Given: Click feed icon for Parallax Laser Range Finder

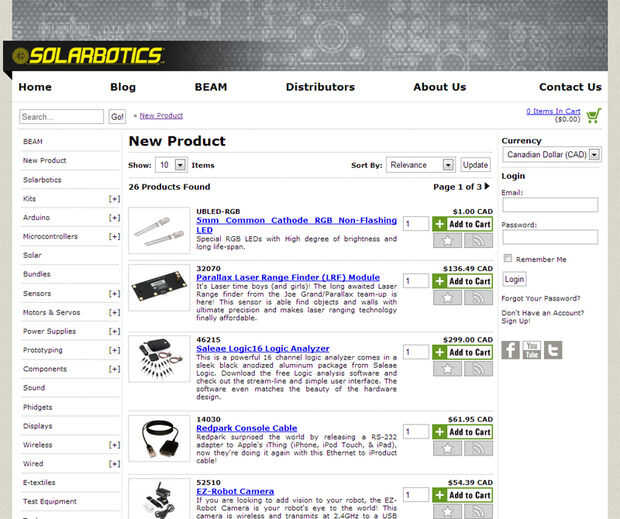Looking at the screenshot, I should 478,298.
